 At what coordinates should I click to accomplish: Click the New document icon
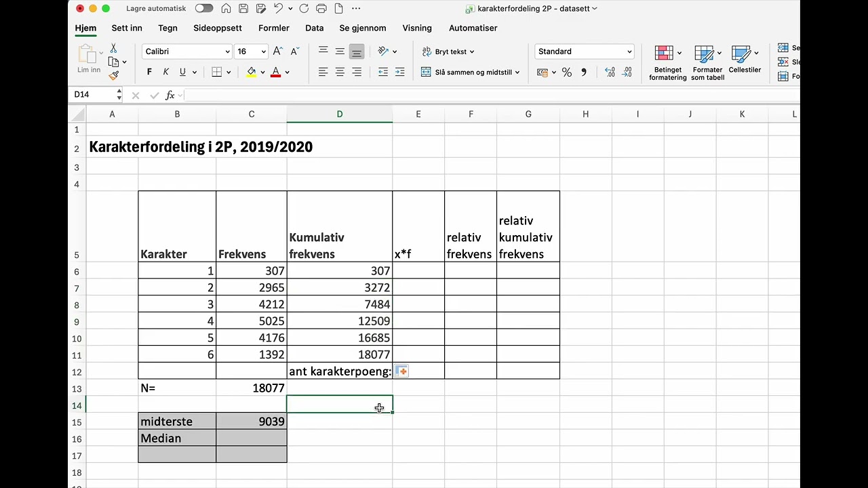click(338, 9)
